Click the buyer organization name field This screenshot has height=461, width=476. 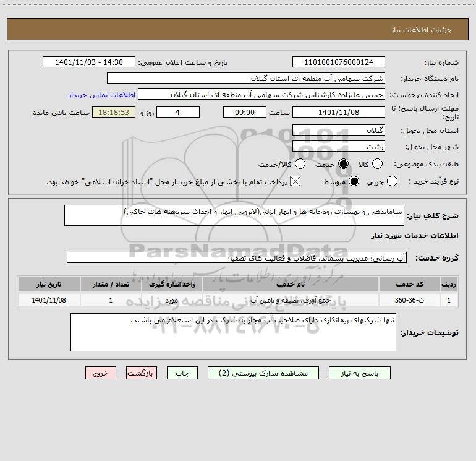tap(246, 78)
